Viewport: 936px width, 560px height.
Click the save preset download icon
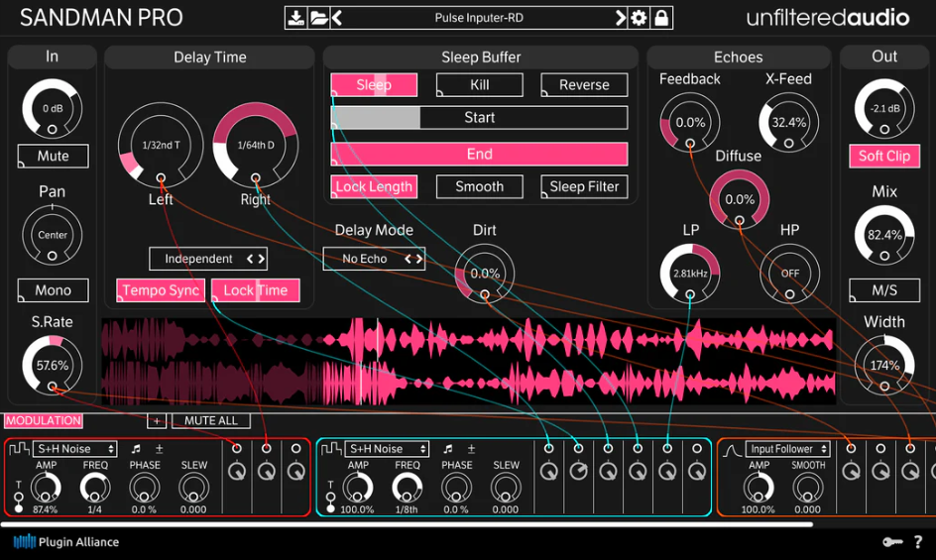click(x=295, y=18)
